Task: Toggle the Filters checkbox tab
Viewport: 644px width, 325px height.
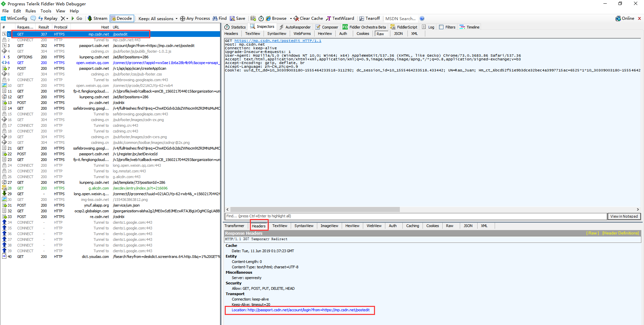Action: [x=447, y=27]
